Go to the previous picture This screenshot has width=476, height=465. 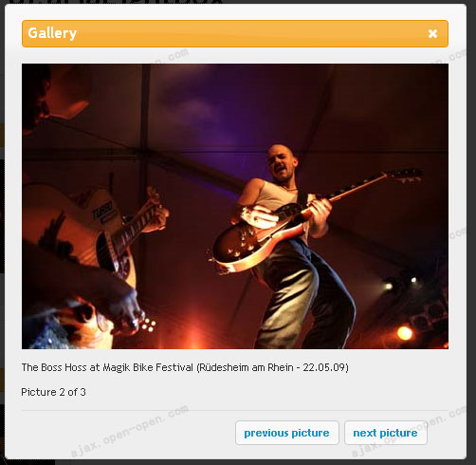pos(287,433)
